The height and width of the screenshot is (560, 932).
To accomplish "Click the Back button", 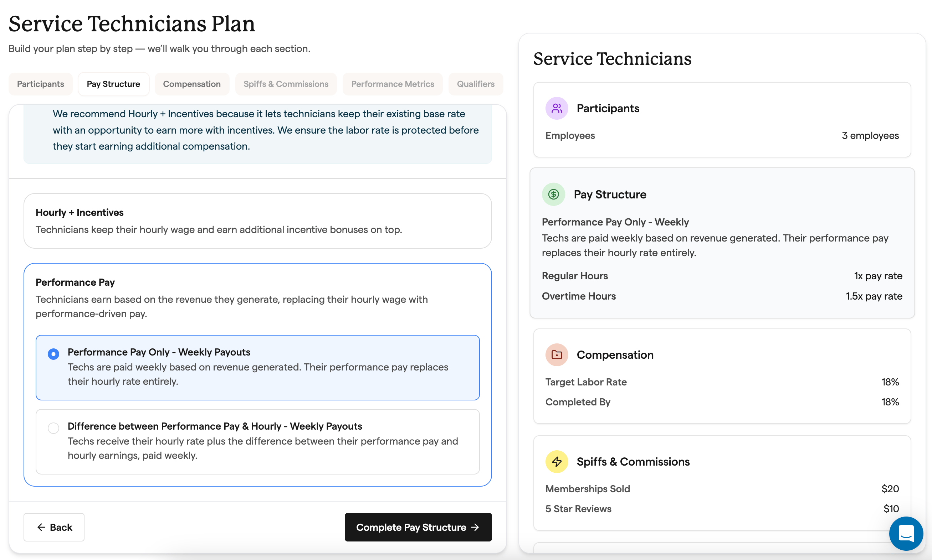I will [54, 527].
